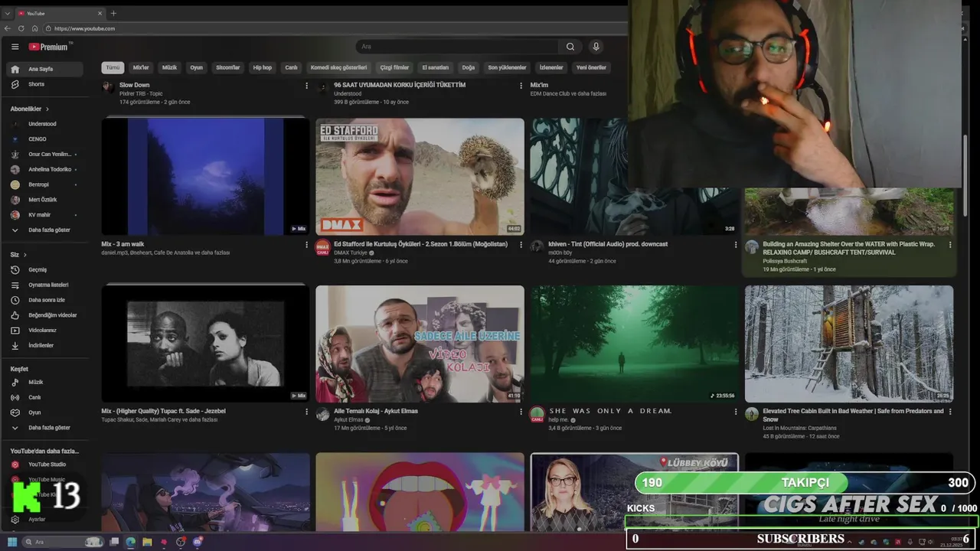Select the Yeni öneriler filter chip

tap(591, 67)
